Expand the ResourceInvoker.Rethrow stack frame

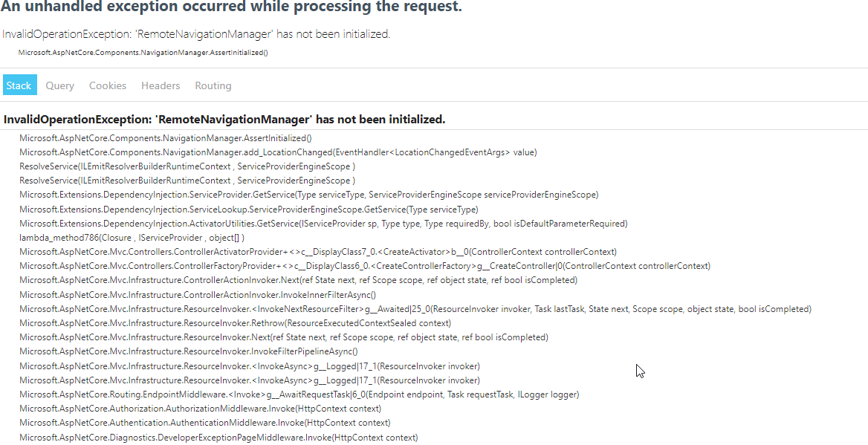tap(236, 323)
